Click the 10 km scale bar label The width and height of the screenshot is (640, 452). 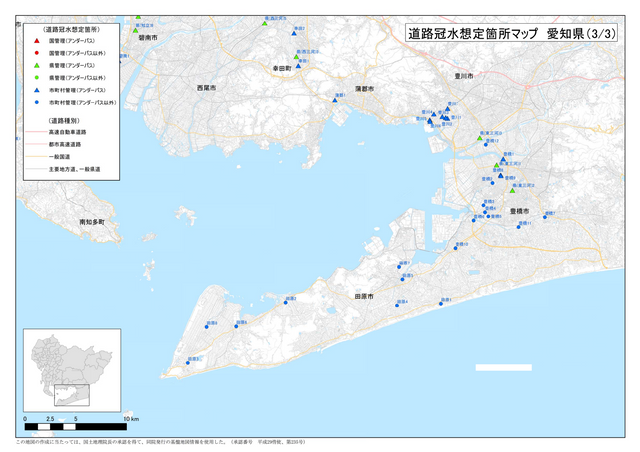[x=131, y=419]
